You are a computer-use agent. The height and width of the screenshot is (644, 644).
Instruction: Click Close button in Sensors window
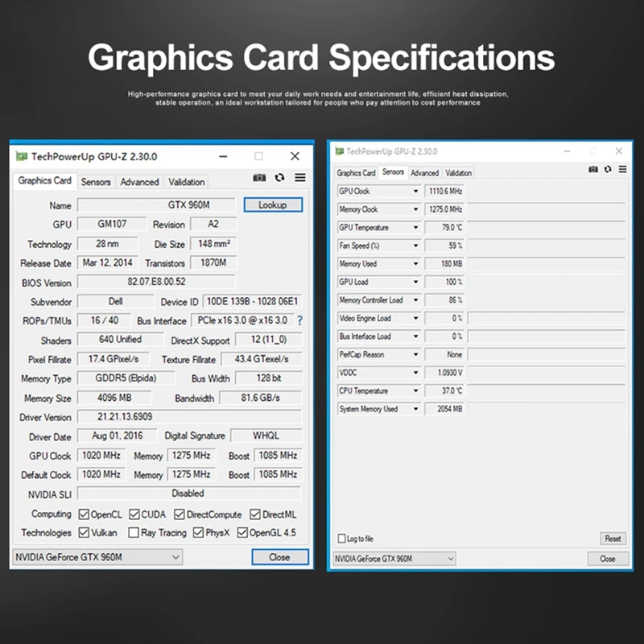tap(608, 559)
